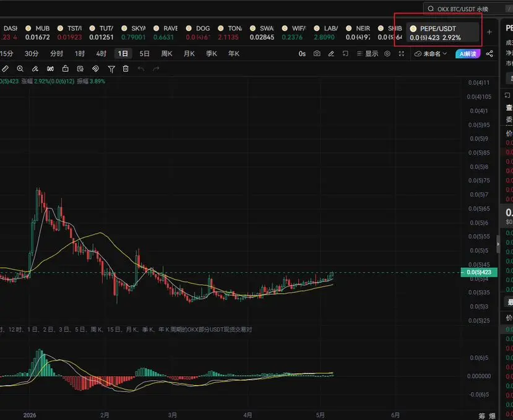
Task: Click the note icon beside 显示
Action: tap(345, 54)
